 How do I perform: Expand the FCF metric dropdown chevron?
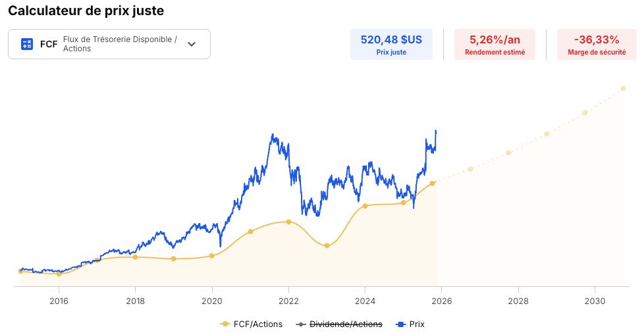pos(192,44)
